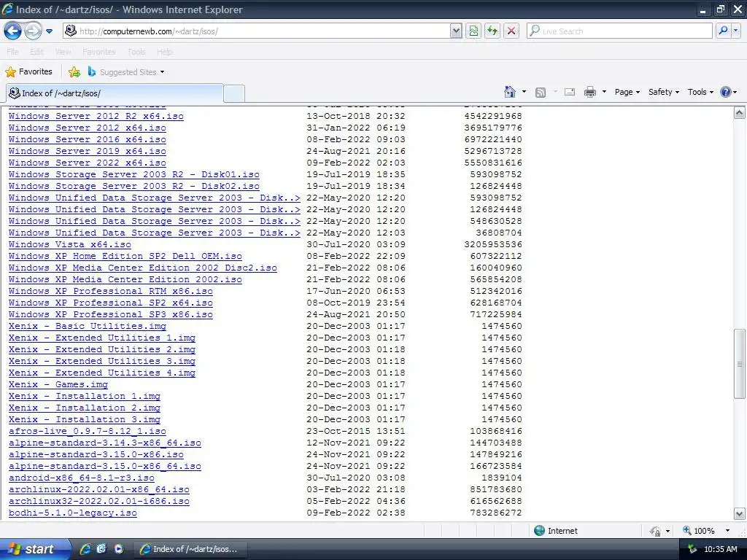Viewport: 747px width, 560px height.
Task: Launch Internet Explorer from Quick Launch
Action: click(85, 549)
